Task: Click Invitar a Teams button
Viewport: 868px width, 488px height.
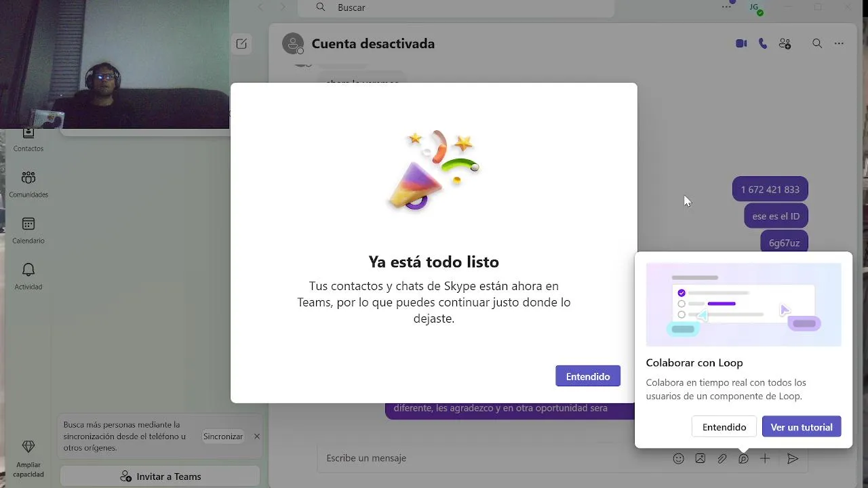Action: click(x=160, y=476)
